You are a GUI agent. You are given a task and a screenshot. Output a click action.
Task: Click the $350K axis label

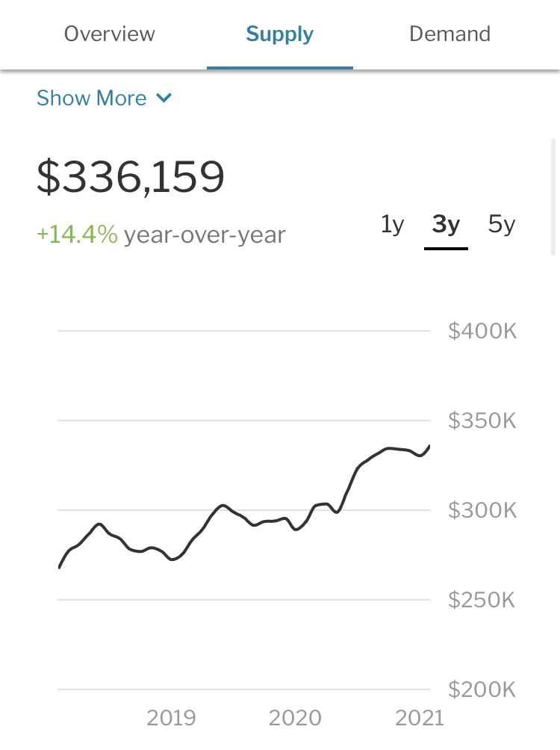(482, 421)
